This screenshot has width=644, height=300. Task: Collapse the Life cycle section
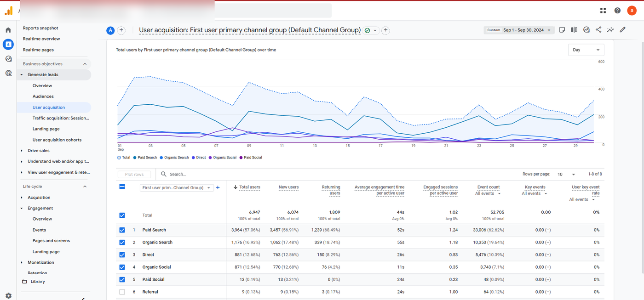pyautogui.click(x=85, y=187)
